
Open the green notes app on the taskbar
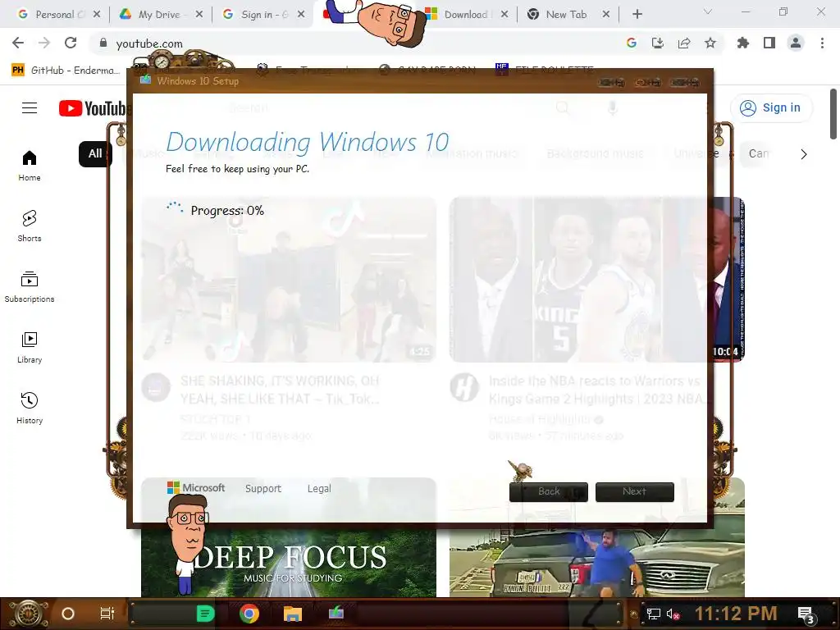click(205, 614)
